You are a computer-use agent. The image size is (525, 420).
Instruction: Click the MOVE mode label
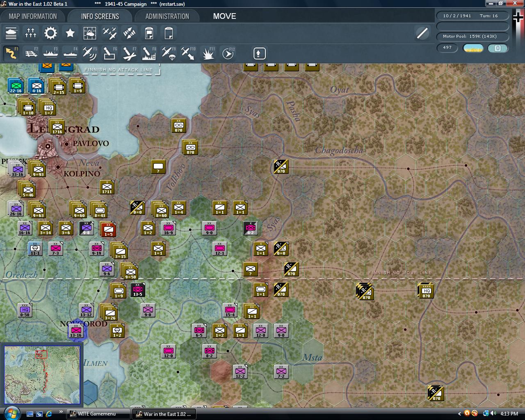pyautogui.click(x=224, y=16)
